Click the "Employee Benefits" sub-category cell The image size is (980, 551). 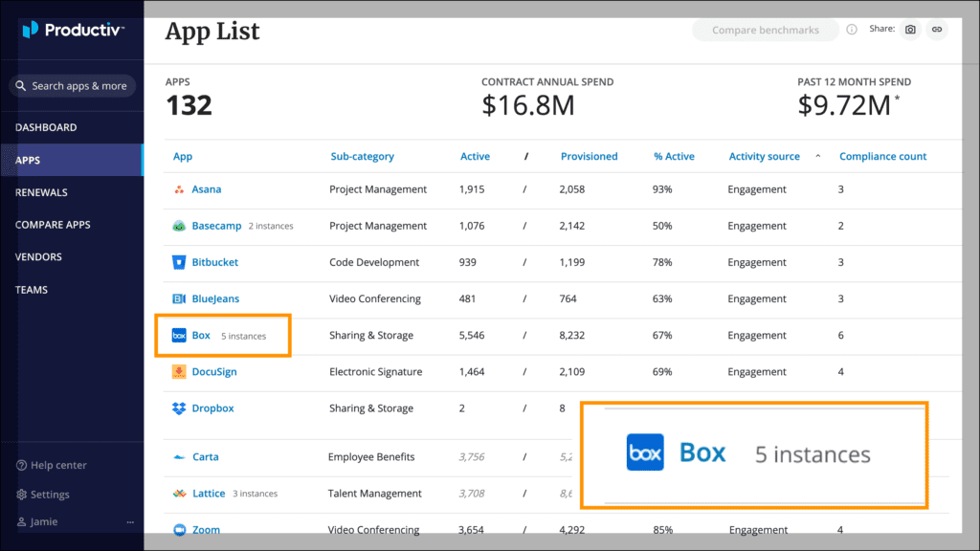371,456
